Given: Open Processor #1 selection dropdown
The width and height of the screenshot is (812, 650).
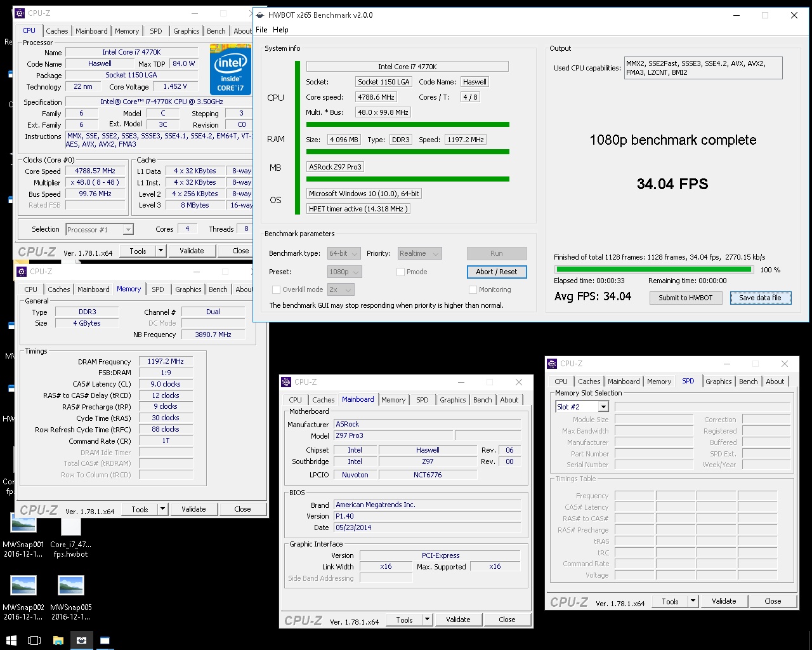Looking at the screenshot, I should [x=100, y=229].
